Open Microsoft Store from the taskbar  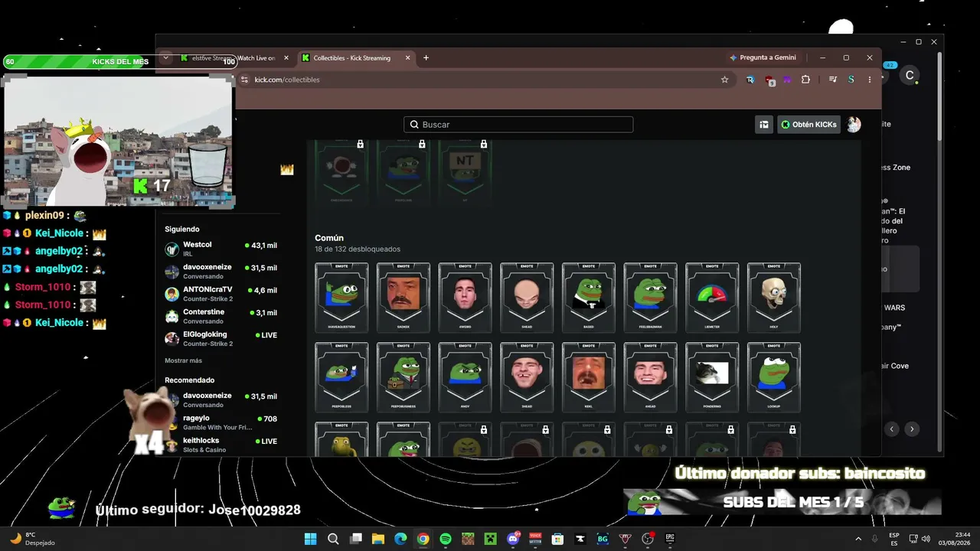click(557, 539)
